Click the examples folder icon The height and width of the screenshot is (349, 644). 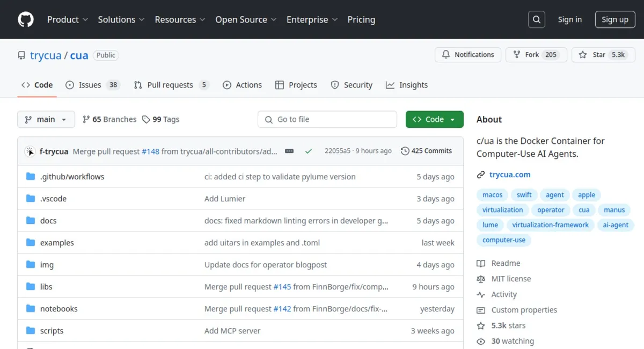tap(31, 243)
